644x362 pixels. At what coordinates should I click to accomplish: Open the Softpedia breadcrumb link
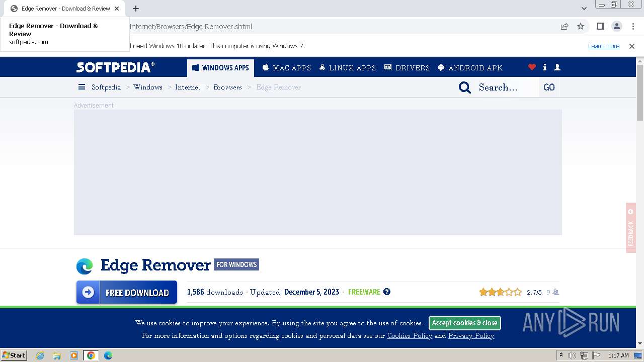106,87
